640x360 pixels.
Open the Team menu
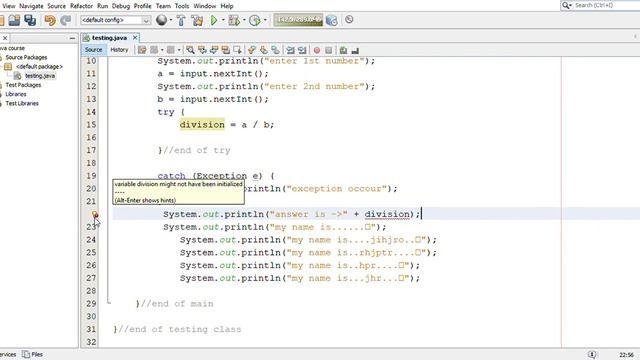[163, 6]
